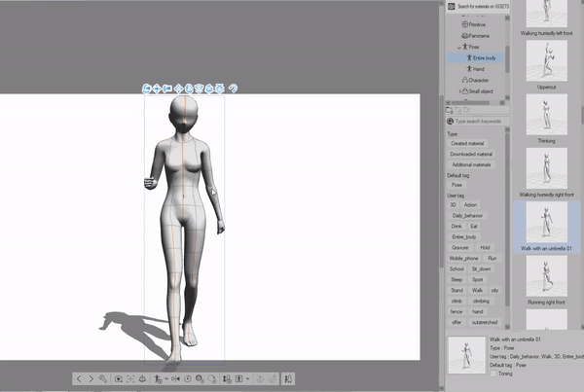Click the seventh manipulator rotate-axis icon

point(209,89)
